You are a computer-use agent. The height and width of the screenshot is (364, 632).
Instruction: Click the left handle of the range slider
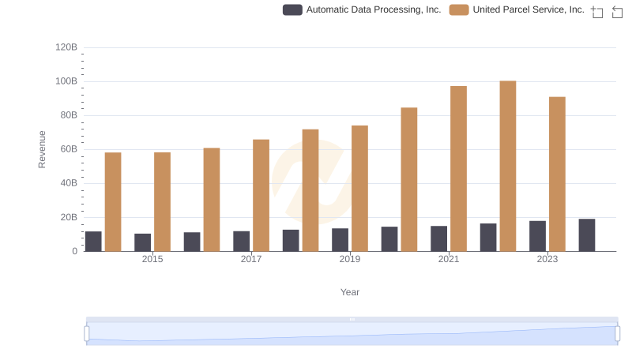[87, 334]
